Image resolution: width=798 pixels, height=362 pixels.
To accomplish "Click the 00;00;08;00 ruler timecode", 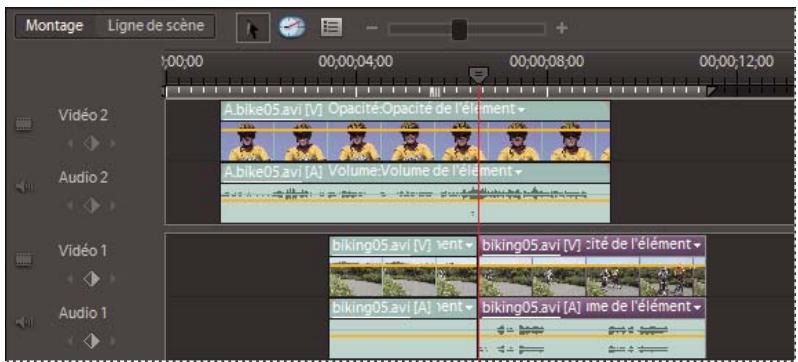I will pos(547,62).
